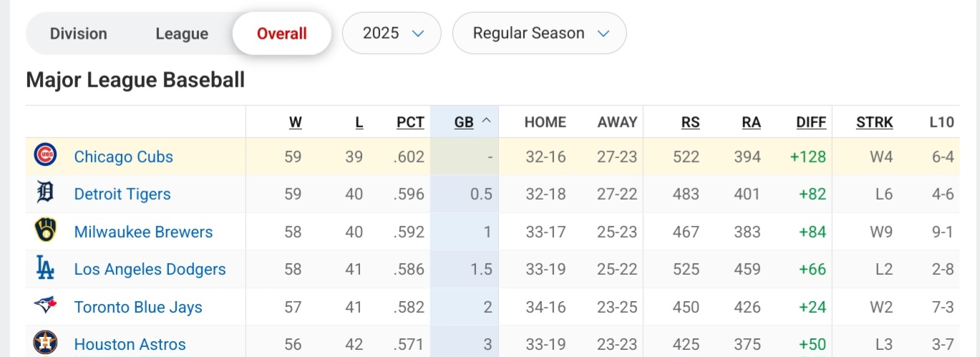The image size is (980, 357).
Task: Open the Chicago Cubs team link
Action: (x=124, y=157)
